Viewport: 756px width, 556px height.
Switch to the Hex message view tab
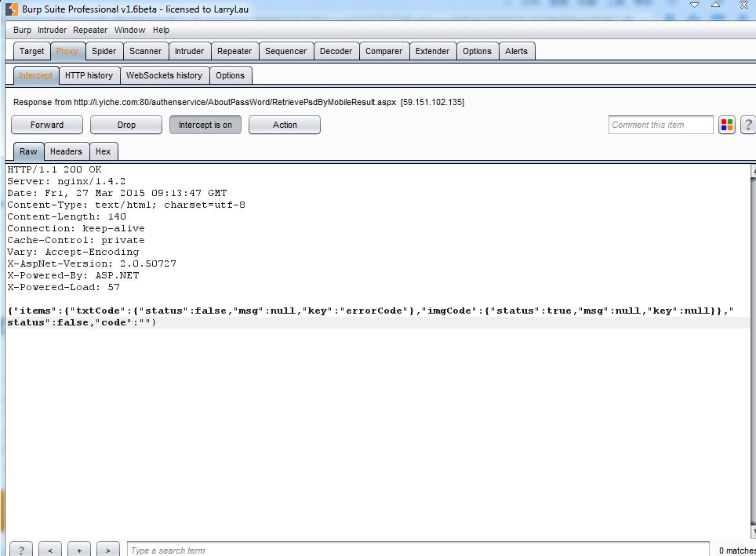pos(104,151)
